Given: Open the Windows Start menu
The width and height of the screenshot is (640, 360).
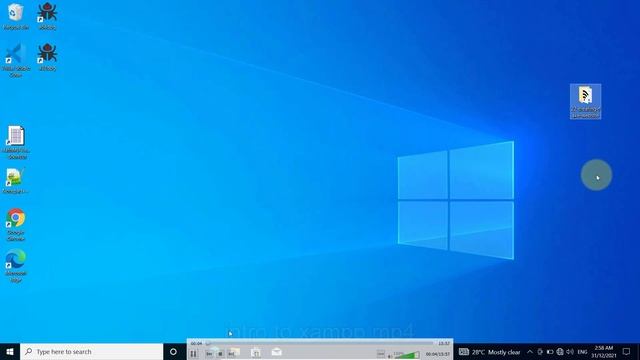Looking at the screenshot, I should click(10, 351).
